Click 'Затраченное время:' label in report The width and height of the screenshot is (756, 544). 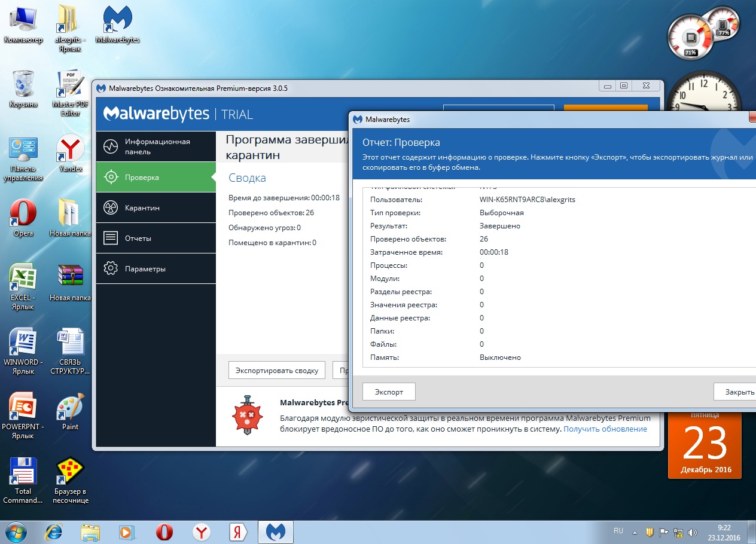406,252
